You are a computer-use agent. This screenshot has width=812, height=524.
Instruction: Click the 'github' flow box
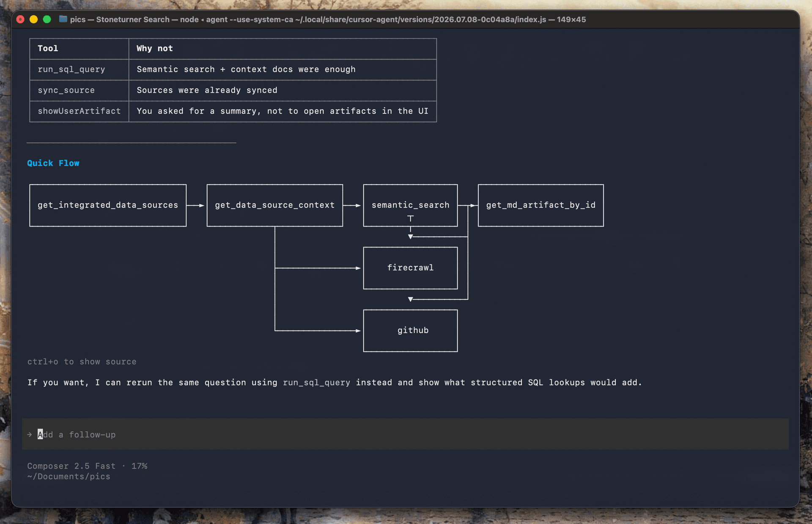tap(410, 331)
